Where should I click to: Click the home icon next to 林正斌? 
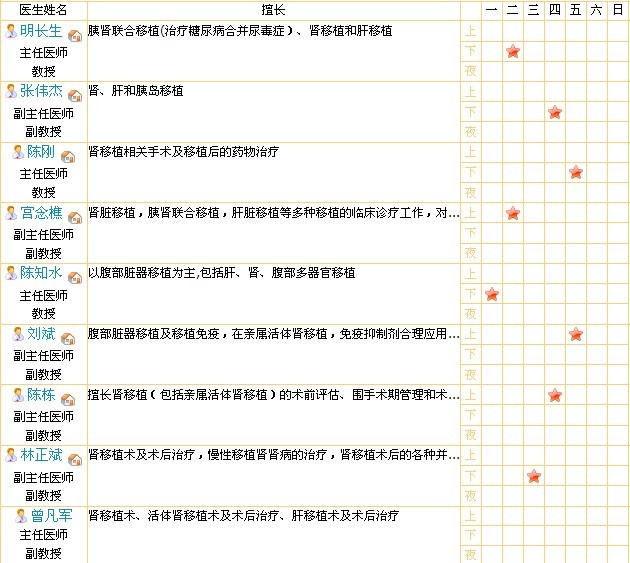(x=75, y=459)
